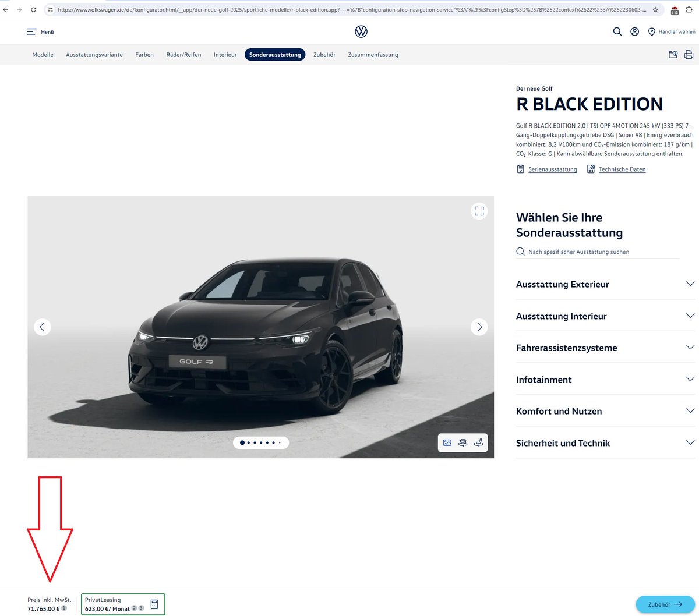This screenshot has width=699, height=616.
Task: Go to Modelle step
Action: tap(43, 55)
